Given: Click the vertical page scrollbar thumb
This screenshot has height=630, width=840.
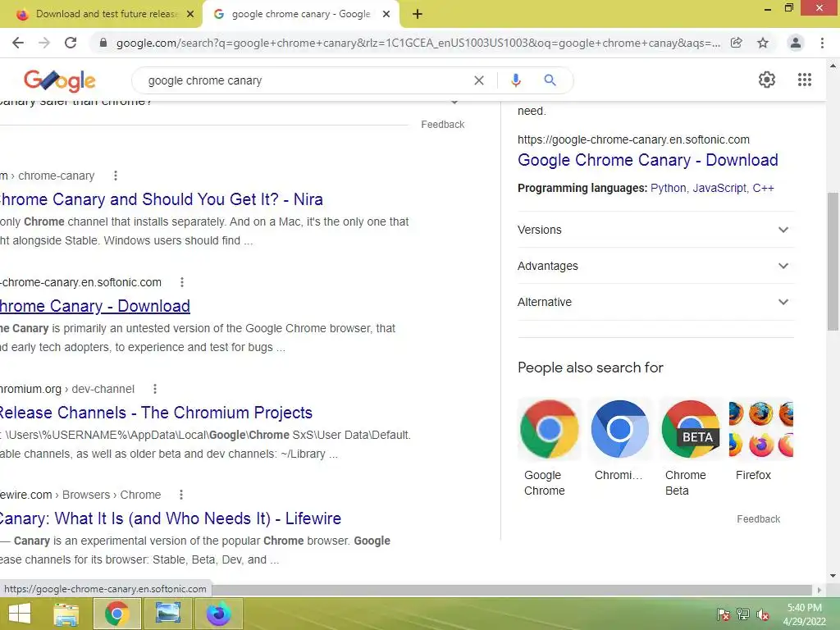Looking at the screenshot, I should (x=833, y=262).
